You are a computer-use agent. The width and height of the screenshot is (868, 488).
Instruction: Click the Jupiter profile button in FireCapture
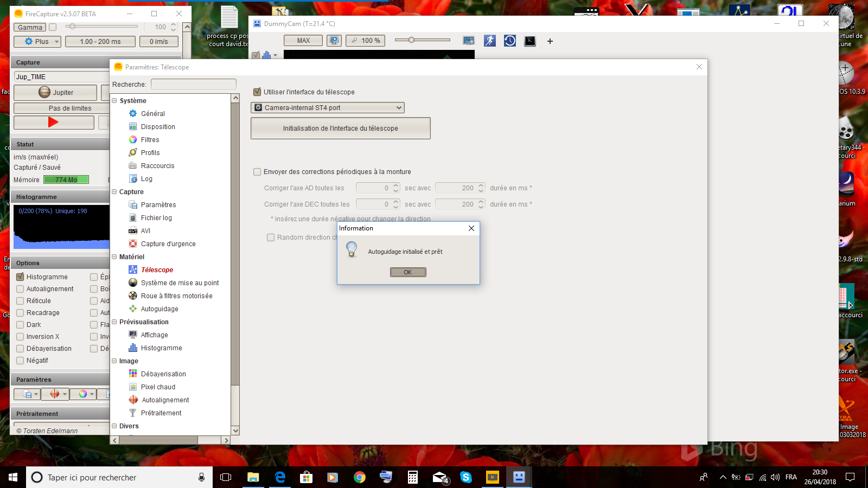coord(55,93)
